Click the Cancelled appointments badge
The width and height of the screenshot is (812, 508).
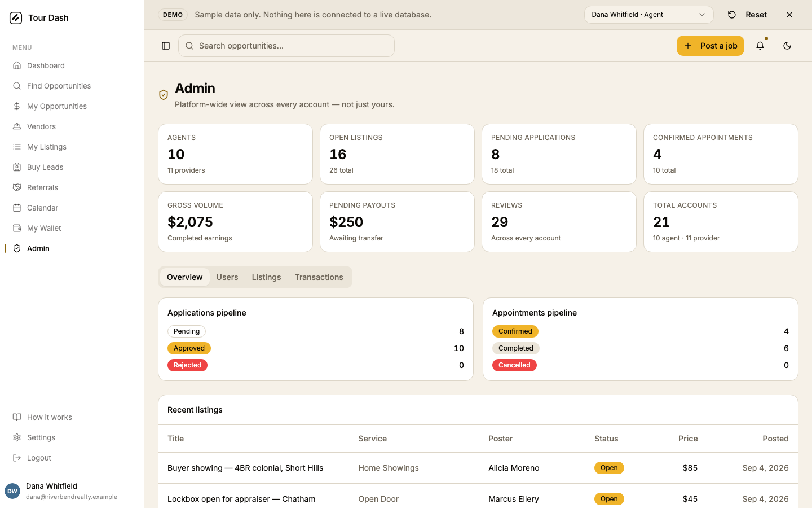pyautogui.click(x=514, y=365)
